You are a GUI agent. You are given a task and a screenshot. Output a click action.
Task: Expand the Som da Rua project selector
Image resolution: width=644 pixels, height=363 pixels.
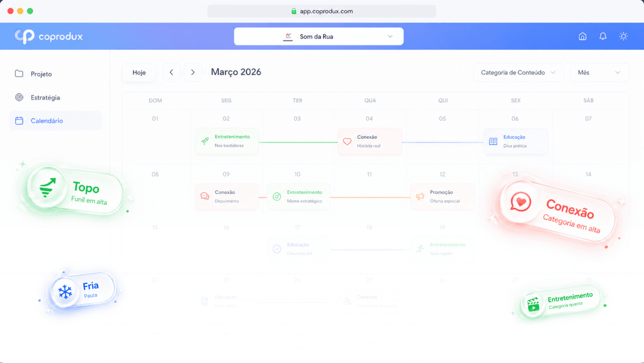click(x=318, y=37)
